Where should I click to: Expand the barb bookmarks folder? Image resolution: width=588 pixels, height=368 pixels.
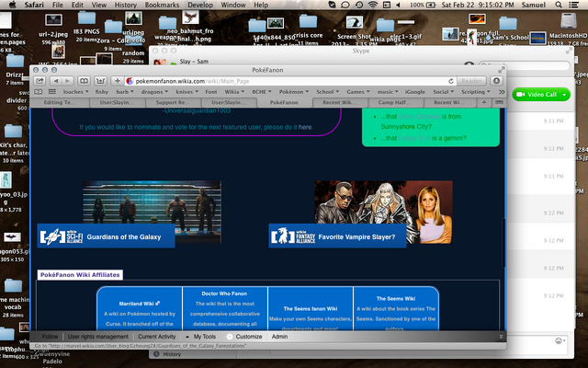click(x=125, y=92)
